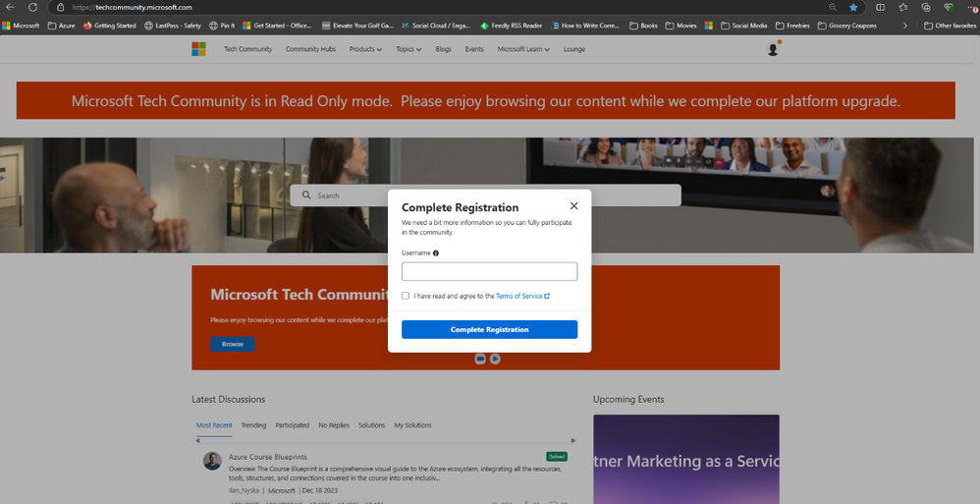This screenshot has width=980, height=504.
Task: Check the Terms of Service agreement checkbox
Action: (x=406, y=296)
